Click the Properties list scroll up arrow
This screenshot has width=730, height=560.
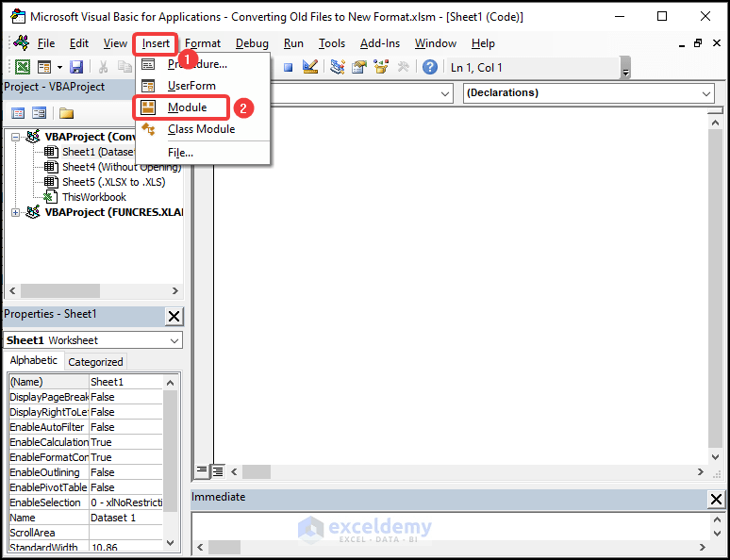coord(170,383)
